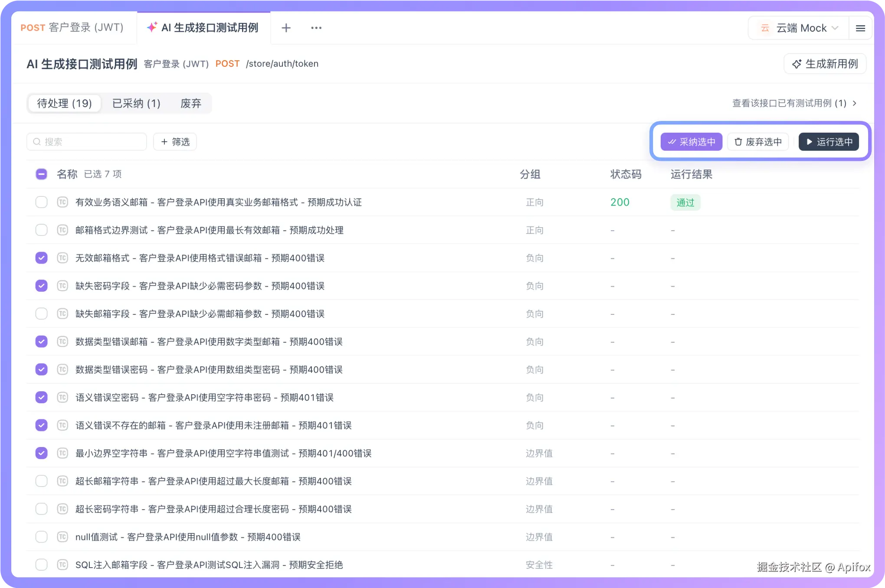Open the 筛选 filter dropdown
The image size is (885, 588).
175,142
